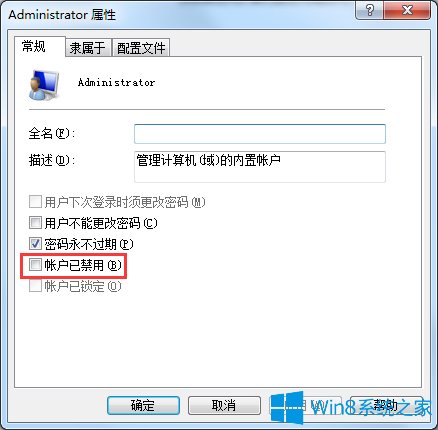This screenshot has height=430, width=438.
Task: Click the question mark help icon in title bar
Action: (370, 10)
